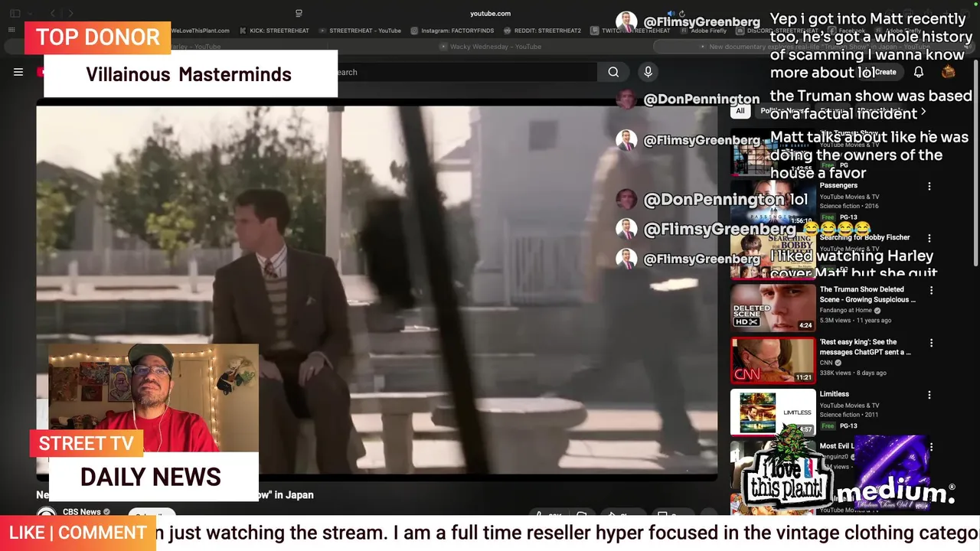Open the WeLoveThisPlant.com bookmark
Viewport: 980px width, 551px height.
tap(200, 31)
